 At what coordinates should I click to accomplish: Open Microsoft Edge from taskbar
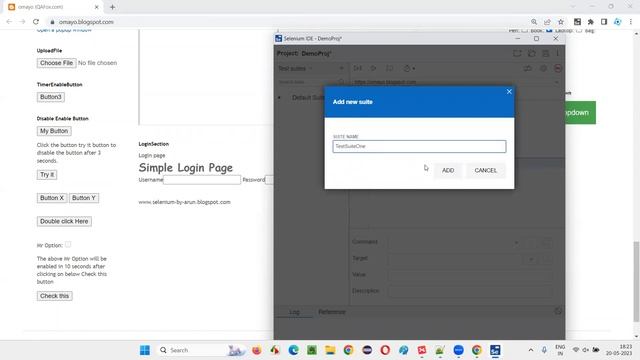point(293,350)
